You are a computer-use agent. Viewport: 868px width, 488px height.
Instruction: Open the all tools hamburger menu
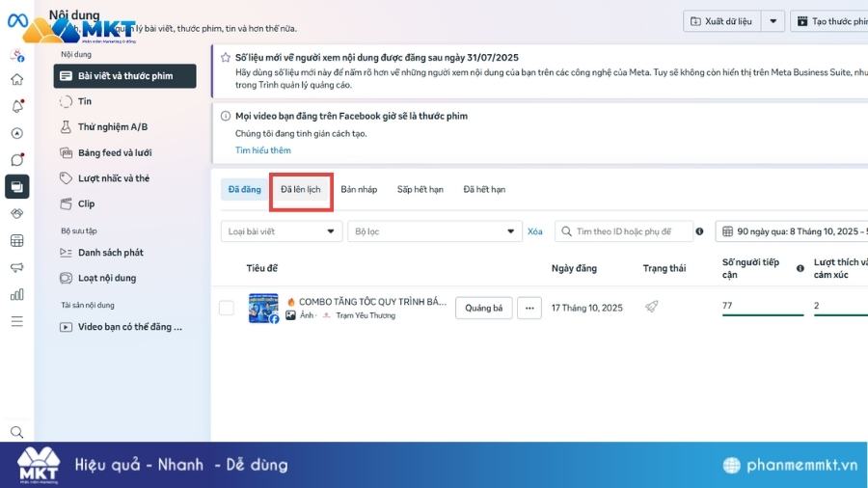coord(17,321)
